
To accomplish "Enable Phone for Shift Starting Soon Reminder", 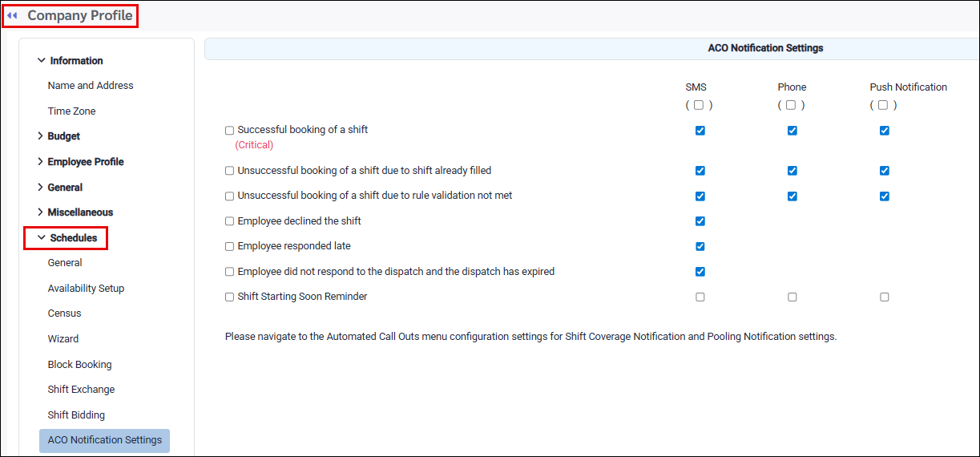I will click(x=792, y=297).
